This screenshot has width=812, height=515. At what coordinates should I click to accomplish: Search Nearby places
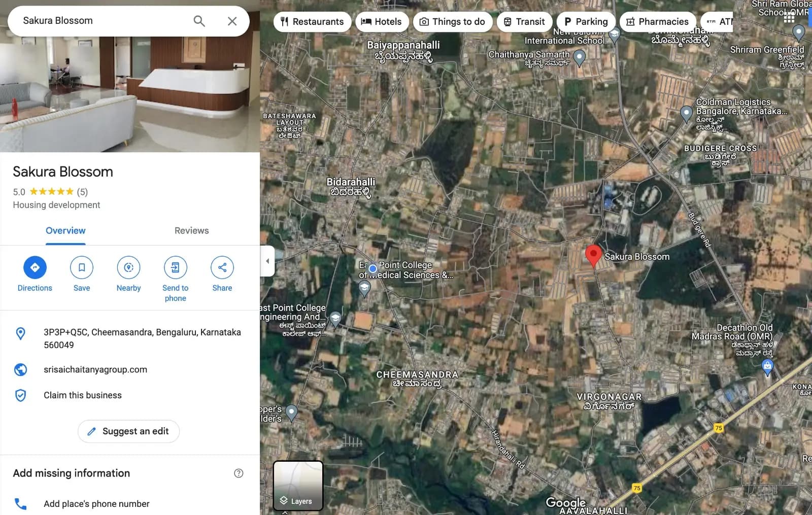click(128, 274)
